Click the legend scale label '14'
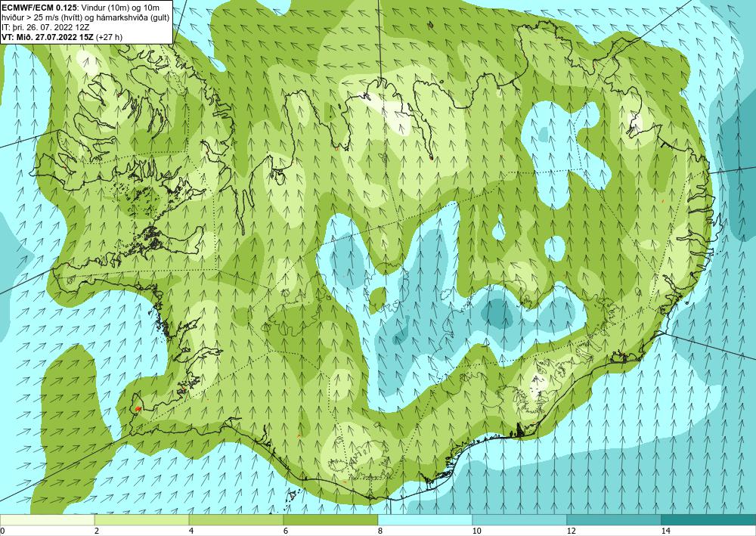Viewport: 756px width, 536px height. [666, 531]
